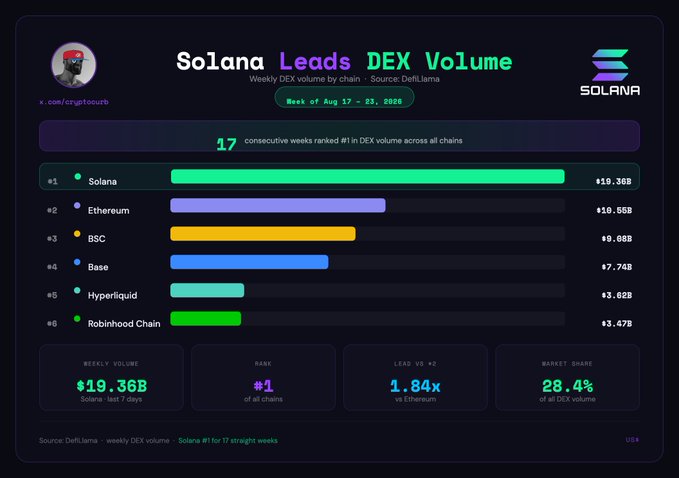Click the WEEKLY VOLUME card heading
This screenshot has width=679, height=478.
[x=111, y=364]
